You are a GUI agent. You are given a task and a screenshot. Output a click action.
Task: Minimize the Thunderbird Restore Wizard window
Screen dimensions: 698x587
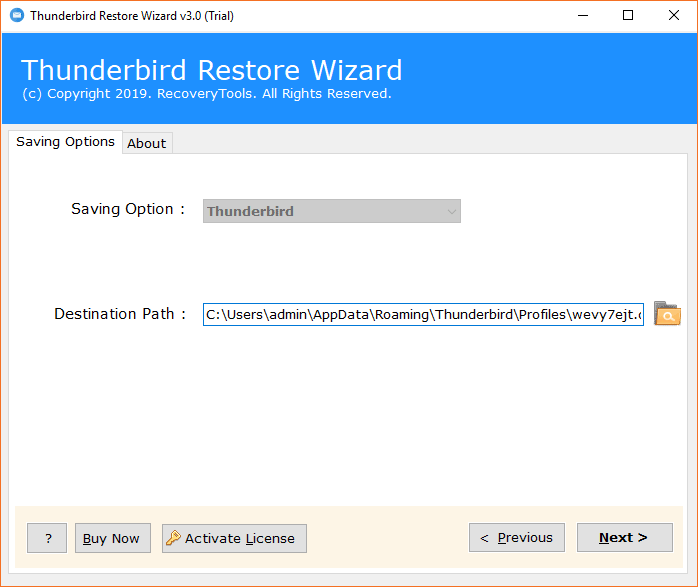click(583, 16)
